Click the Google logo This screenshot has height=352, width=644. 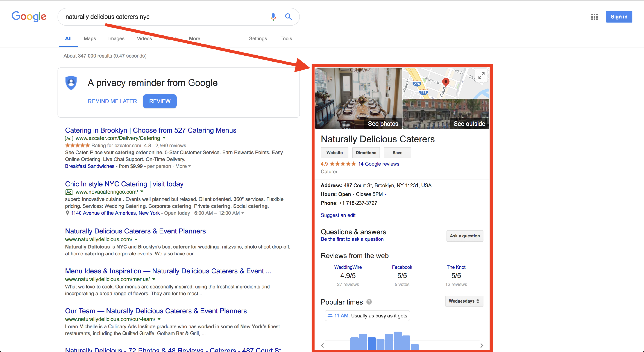pyautogui.click(x=29, y=17)
